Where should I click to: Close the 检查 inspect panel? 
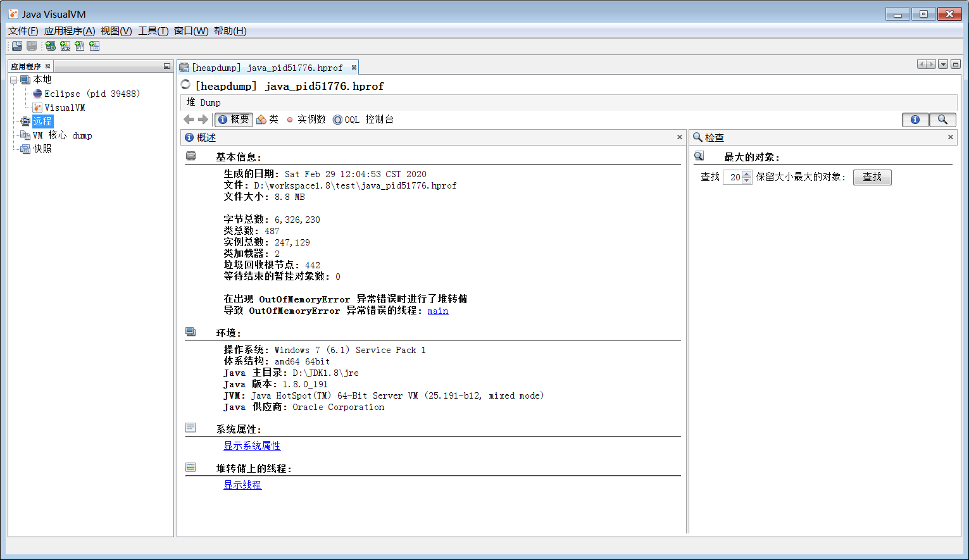coord(950,137)
